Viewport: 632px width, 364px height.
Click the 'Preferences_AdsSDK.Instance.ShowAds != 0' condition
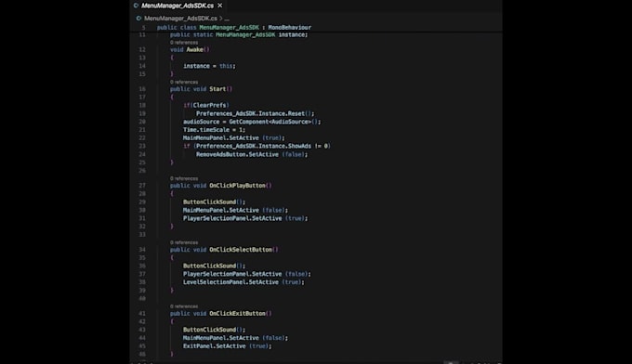pos(262,146)
